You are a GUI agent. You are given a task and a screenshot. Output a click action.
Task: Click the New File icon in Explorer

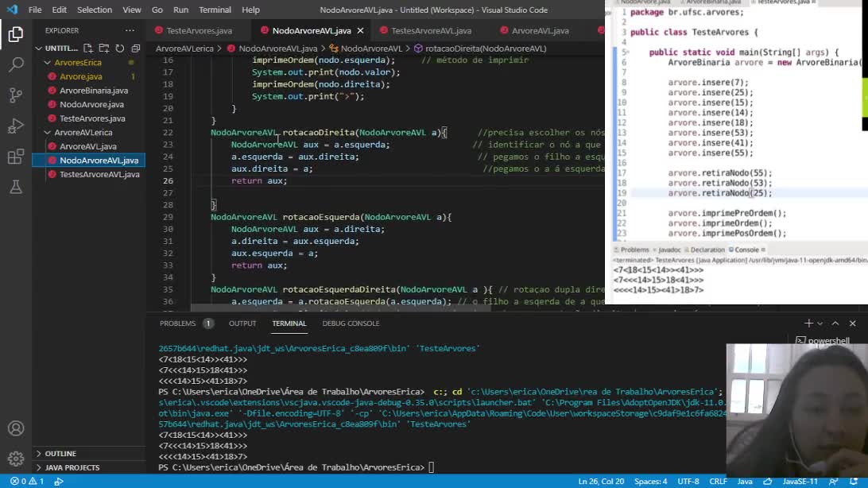point(88,48)
